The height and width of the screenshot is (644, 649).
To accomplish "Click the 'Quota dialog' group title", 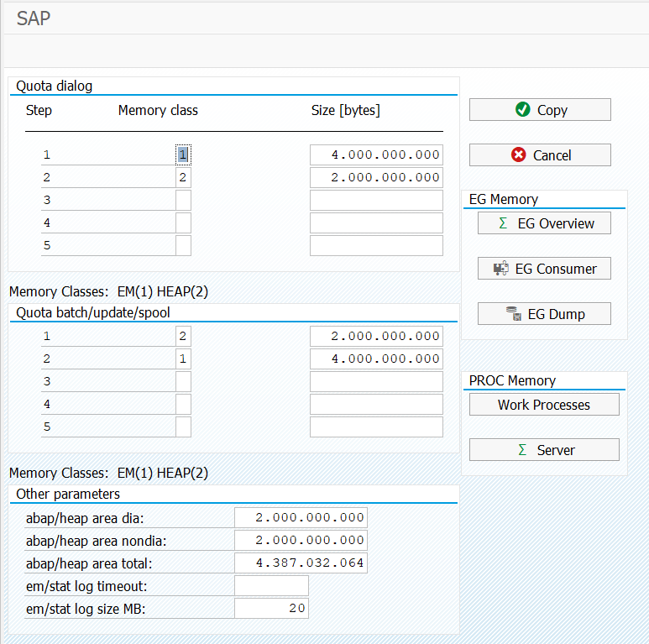I will (x=55, y=86).
